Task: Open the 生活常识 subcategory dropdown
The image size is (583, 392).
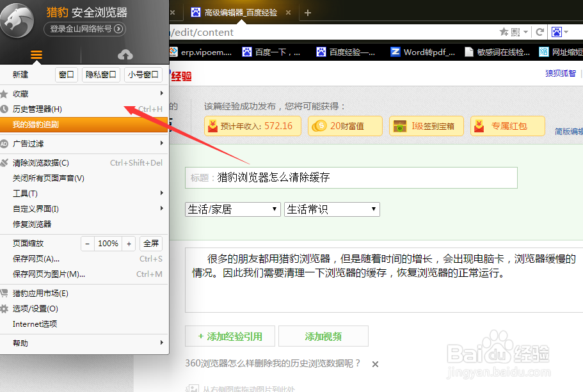Action: [x=331, y=209]
